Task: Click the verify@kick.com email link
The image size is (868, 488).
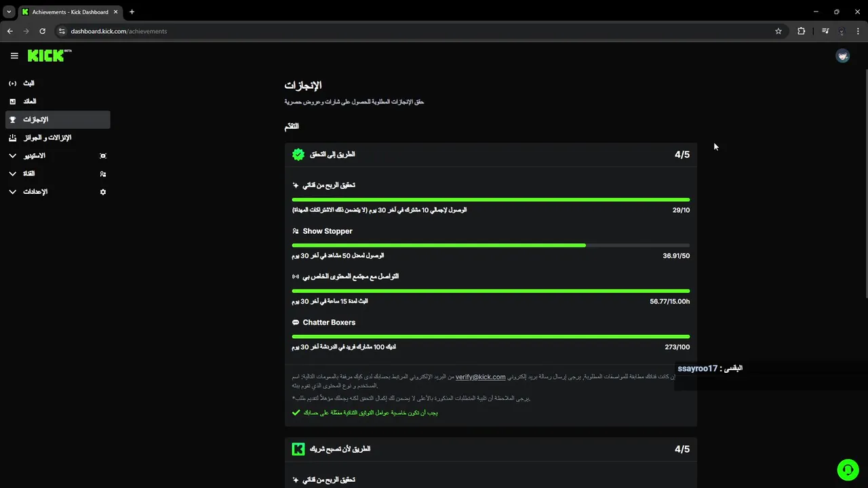Action: [480, 377]
